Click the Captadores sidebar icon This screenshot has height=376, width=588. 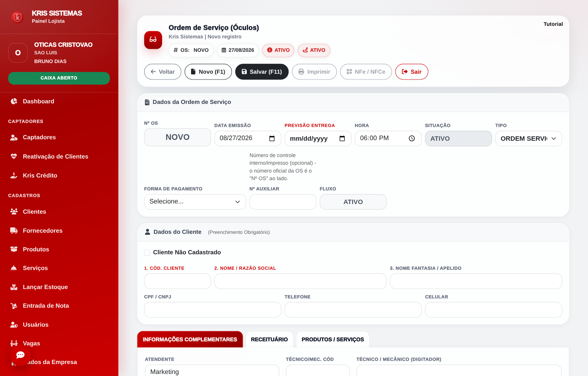(14, 137)
